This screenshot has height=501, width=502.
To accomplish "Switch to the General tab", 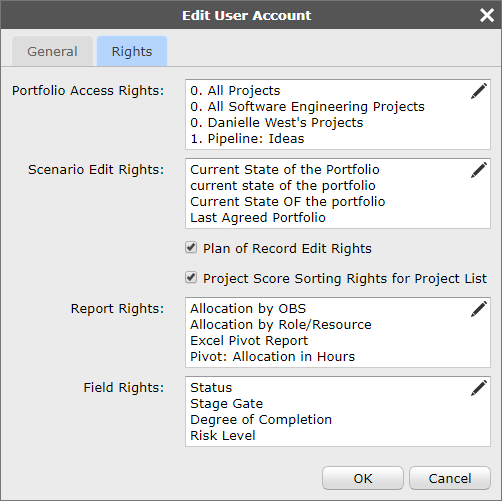I will pyautogui.click(x=52, y=51).
